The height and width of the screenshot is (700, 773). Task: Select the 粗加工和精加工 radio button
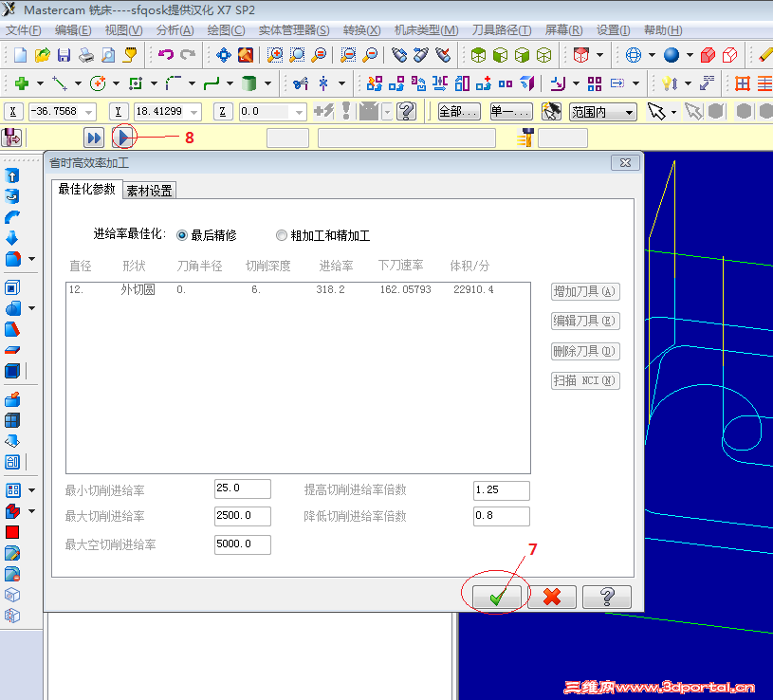[281, 235]
